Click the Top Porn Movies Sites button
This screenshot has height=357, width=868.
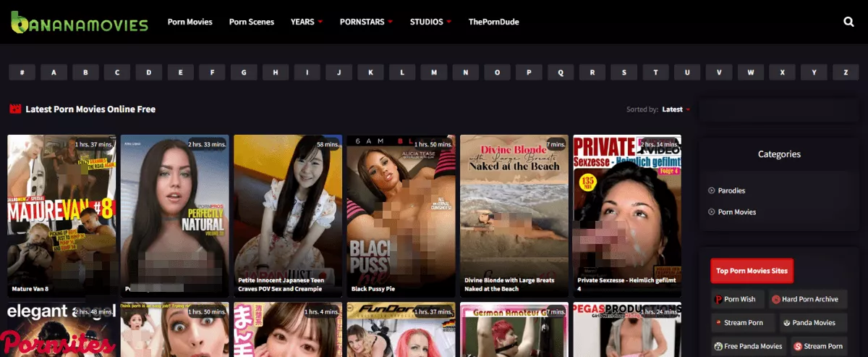pyautogui.click(x=752, y=271)
